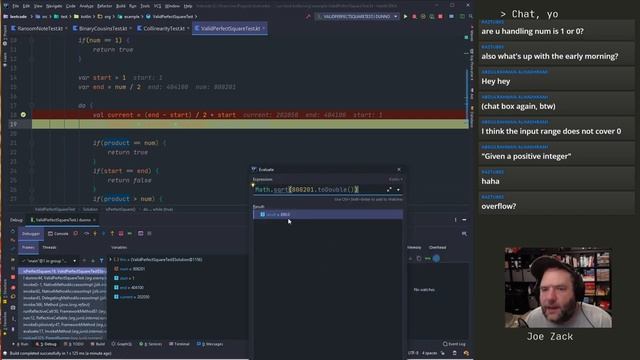This screenshot has height=360, width=640.
Task: Click the Debug bug icon in top toolbar
Action: click(x=414, y=16)
